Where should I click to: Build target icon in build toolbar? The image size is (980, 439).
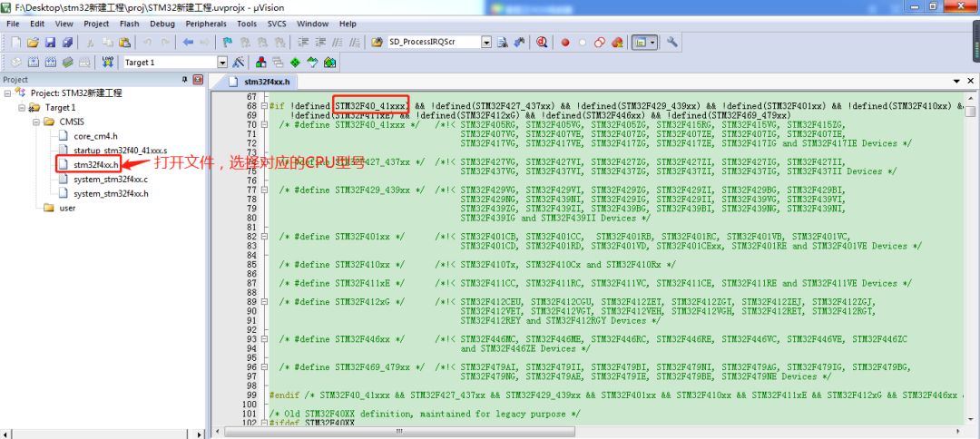34,63
